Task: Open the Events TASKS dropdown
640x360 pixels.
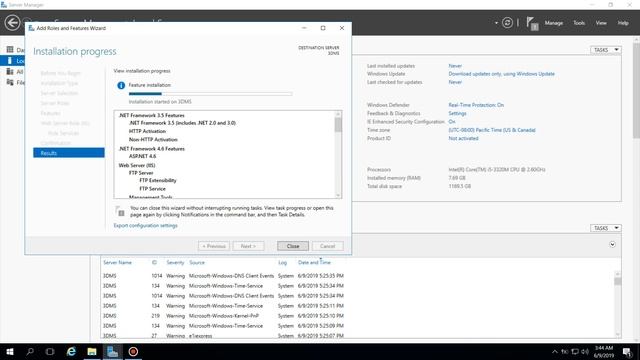Action: pyautogui.click(x=606, y=228)
